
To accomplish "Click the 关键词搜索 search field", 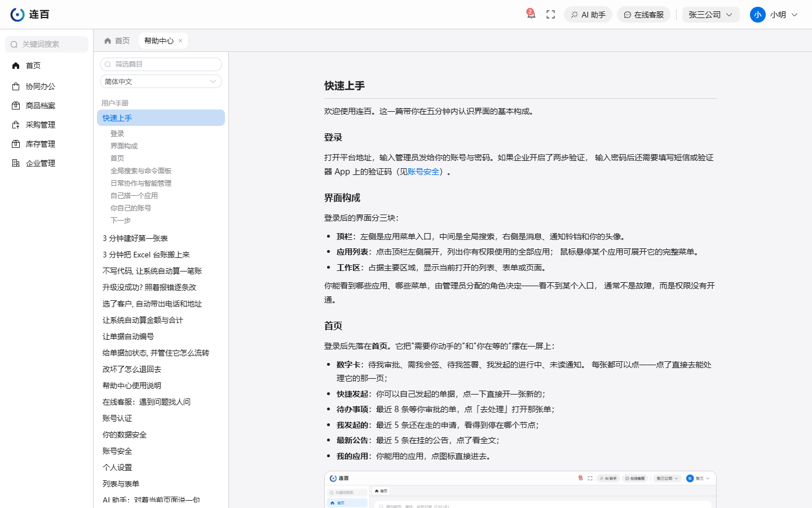I will click(x=46, y=44).
